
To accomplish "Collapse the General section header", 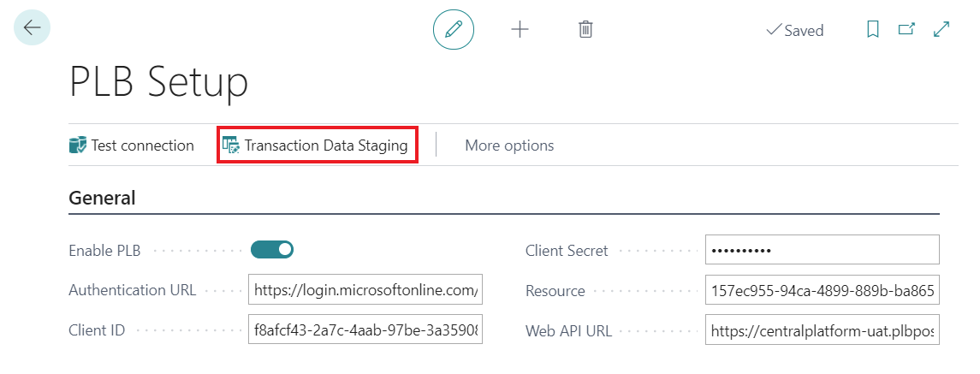I will 102,198.
